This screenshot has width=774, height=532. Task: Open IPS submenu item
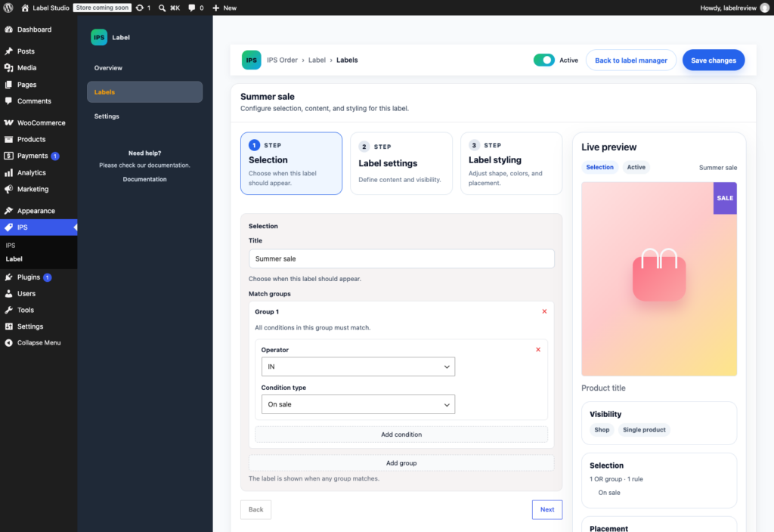click(x=11, y=246)
